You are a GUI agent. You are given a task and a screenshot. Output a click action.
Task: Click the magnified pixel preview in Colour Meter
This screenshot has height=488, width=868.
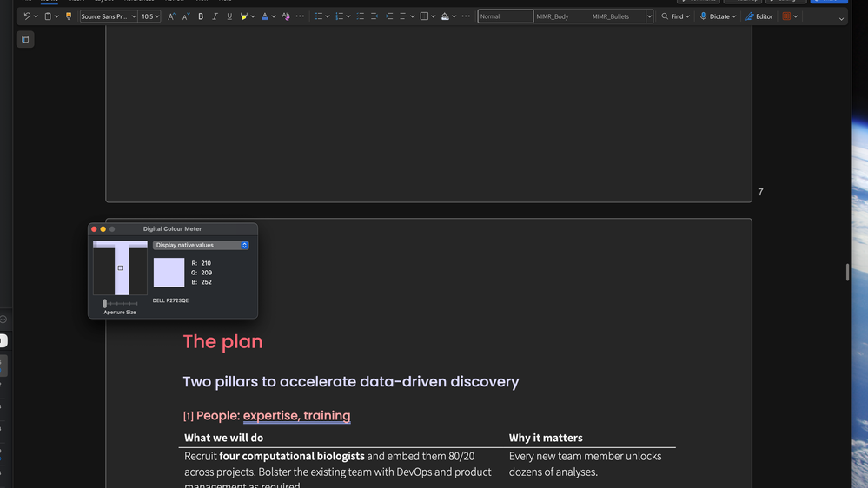click(120, 267)
